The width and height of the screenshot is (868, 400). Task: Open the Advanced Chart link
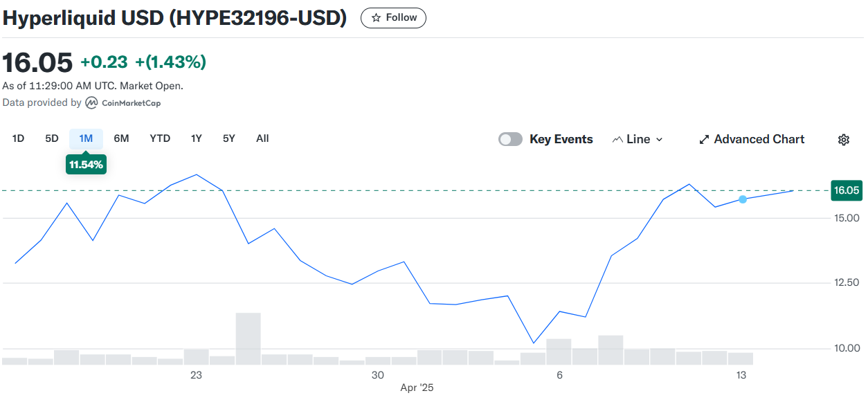pyautogui.click(x=752, y=139)
